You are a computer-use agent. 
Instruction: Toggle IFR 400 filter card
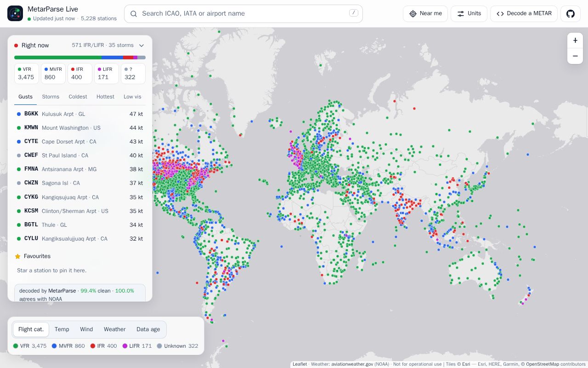[x=80, y=74]
